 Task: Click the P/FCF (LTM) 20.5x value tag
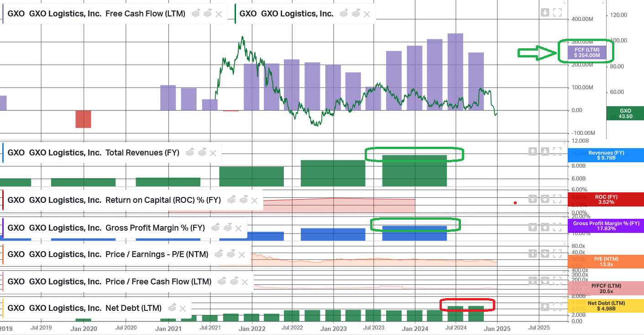coord(606,289)
